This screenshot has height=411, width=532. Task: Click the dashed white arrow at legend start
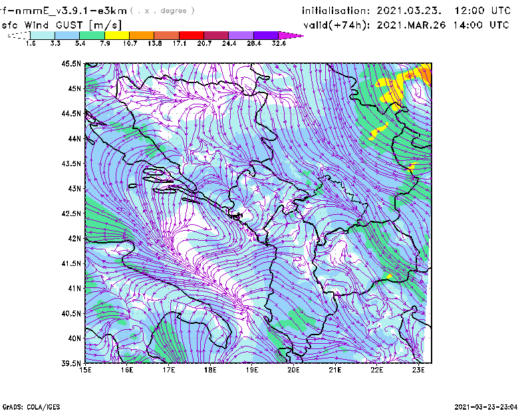click(19, 35)
